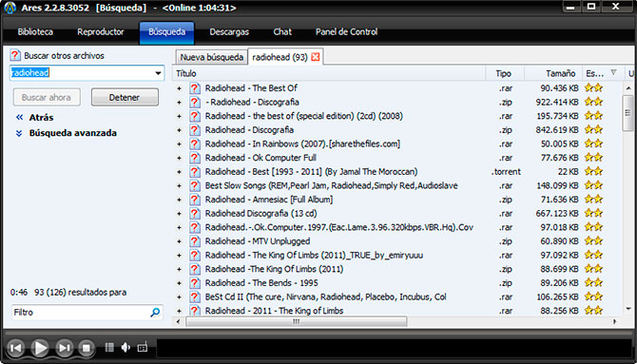This screenshot has width=637, height=364.
Task: Expand the Ok Computer Full row
Action: 179,158
